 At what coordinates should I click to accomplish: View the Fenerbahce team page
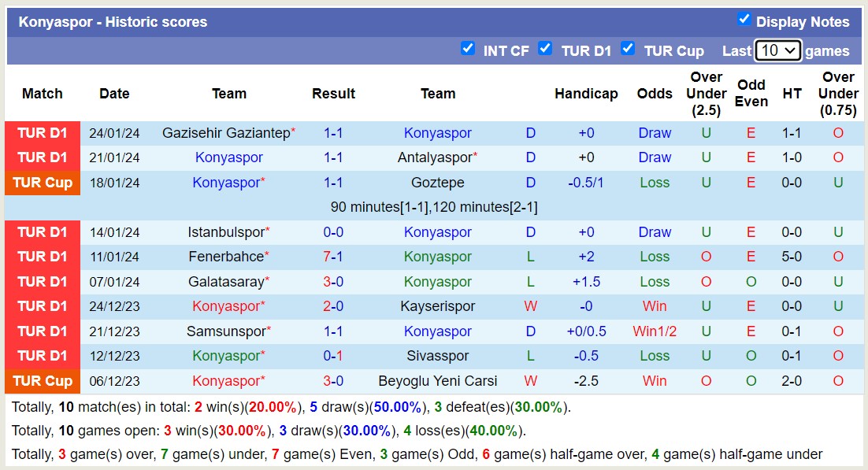pyautogui.click(x=228, y=257)
